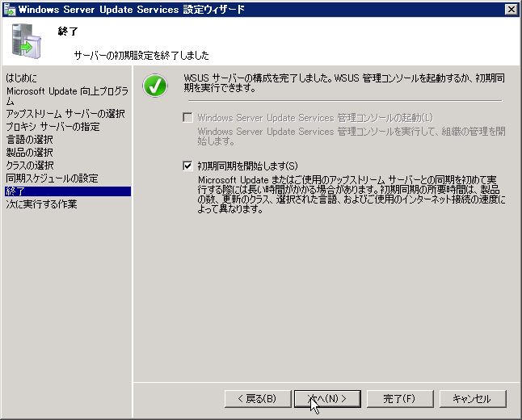This screenshot has width=522, height=420.
Task: Finish the wizard with 完了(F)
Action: (400, 399)
